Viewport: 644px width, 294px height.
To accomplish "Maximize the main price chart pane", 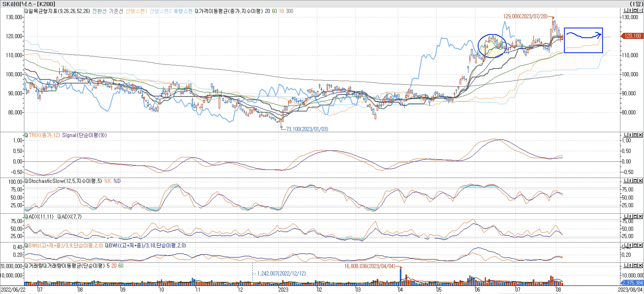I will point(635,11).
